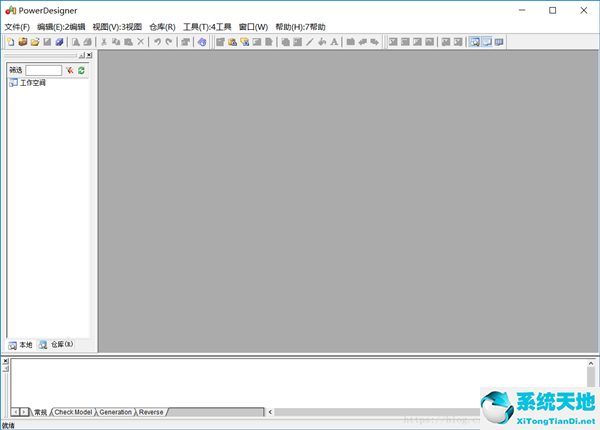Screen dimensions: 600x430
Task: Open the 视图(V) menu
Action: pyautogui.click(x=117, y=27)
